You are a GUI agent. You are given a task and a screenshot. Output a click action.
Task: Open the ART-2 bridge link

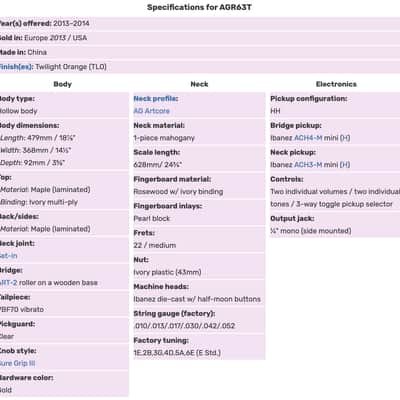[x=8, y=283]
